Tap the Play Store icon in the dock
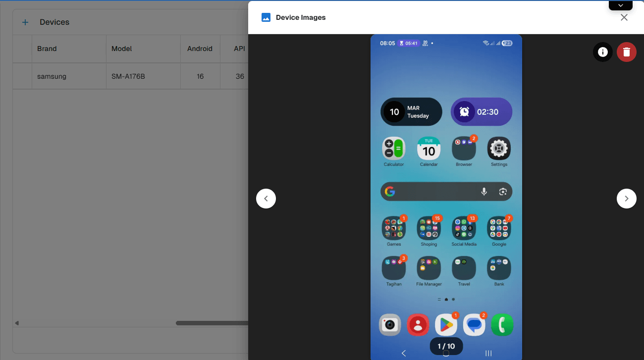644x360 pixels. pos(446,324)
